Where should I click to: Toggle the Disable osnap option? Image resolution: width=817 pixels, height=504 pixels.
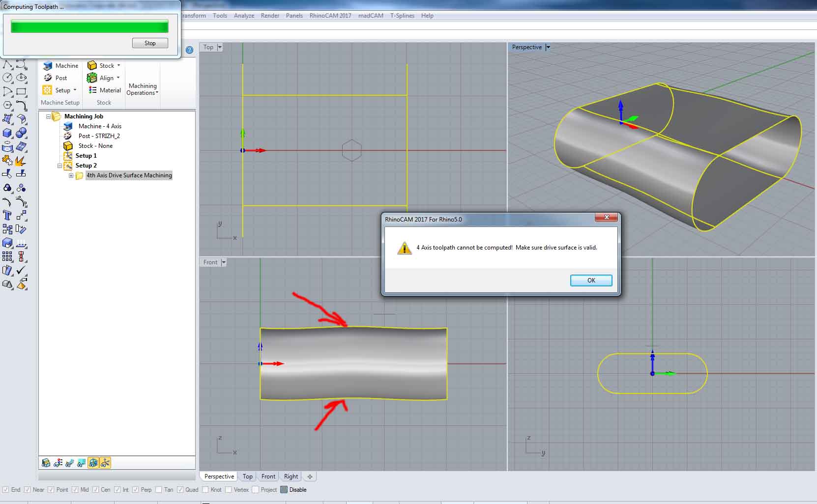tap(284, 490)
